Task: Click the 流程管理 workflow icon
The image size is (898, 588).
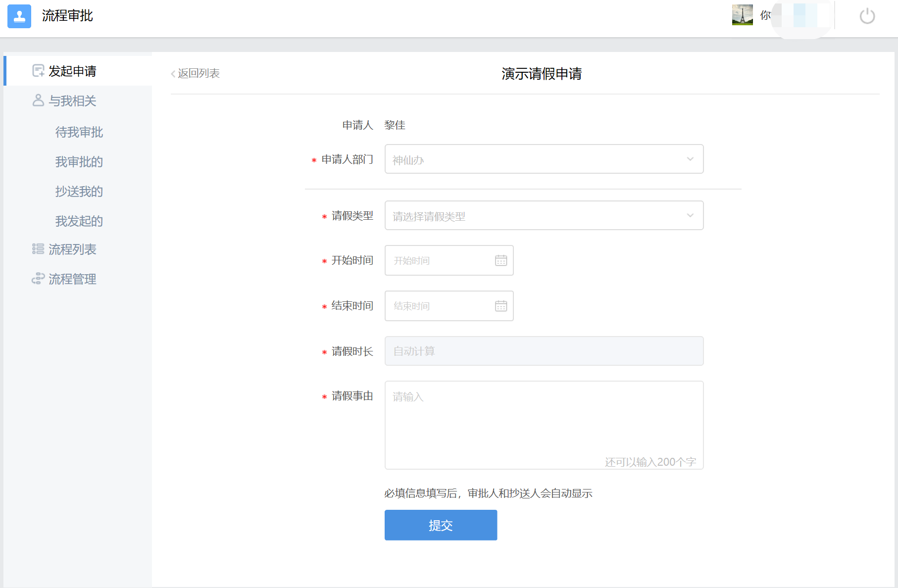Action: click(x=38, y=279)
